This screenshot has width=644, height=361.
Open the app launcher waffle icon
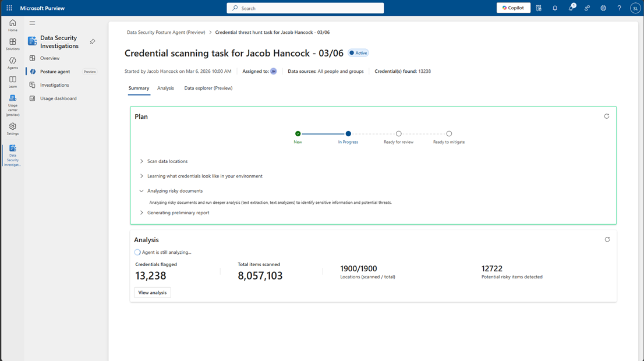9,8
